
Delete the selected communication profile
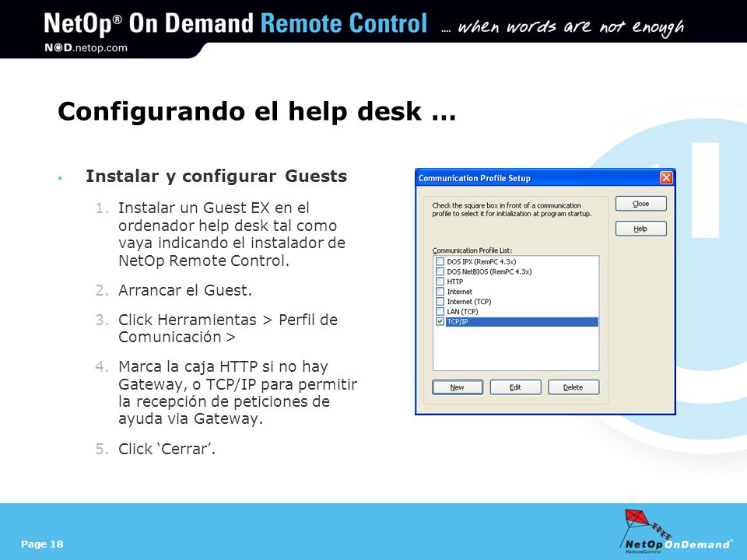tap(573, 387)
